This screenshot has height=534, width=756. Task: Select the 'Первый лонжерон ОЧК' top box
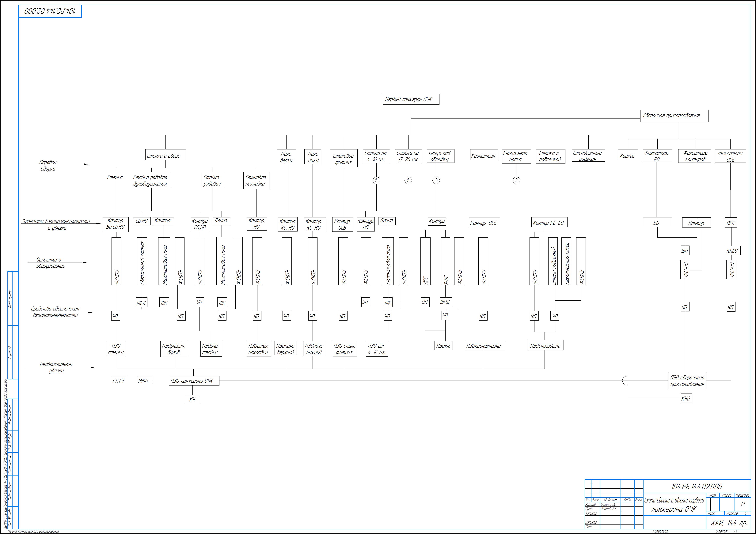pyautogui.click(x=411, y=99)
